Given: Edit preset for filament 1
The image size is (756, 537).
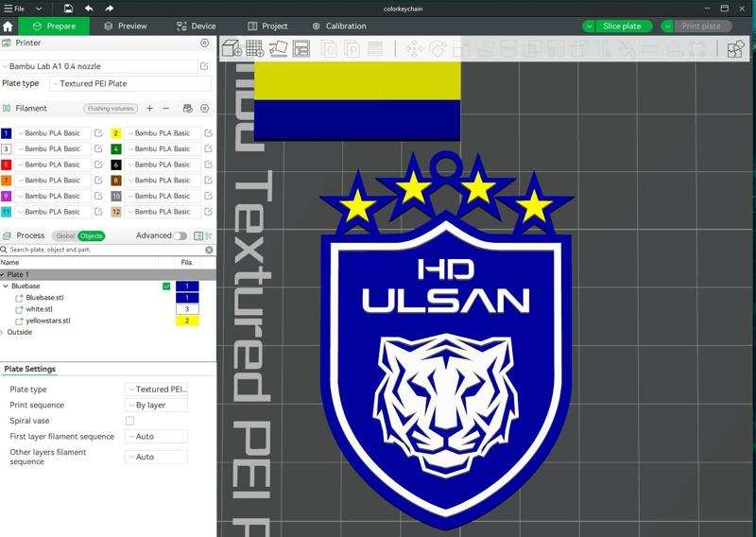Looking at the screenshot, I should [98, 133].
